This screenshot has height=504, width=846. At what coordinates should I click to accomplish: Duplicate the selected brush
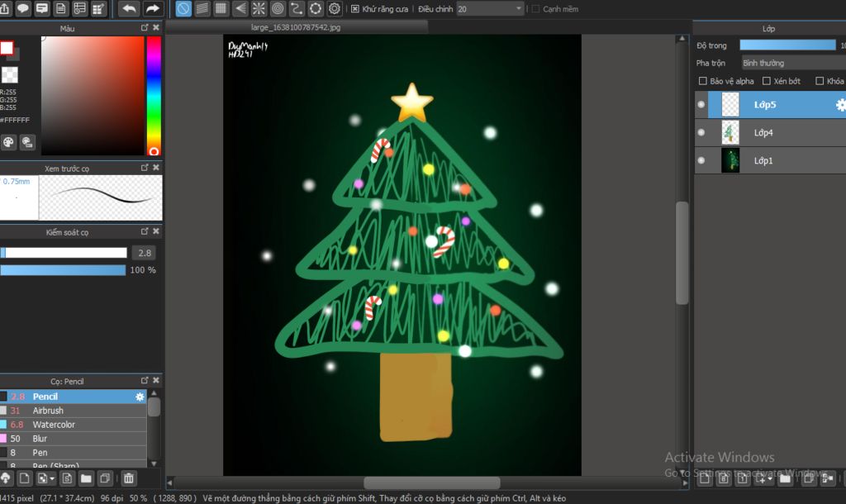(x=105, y=478)
